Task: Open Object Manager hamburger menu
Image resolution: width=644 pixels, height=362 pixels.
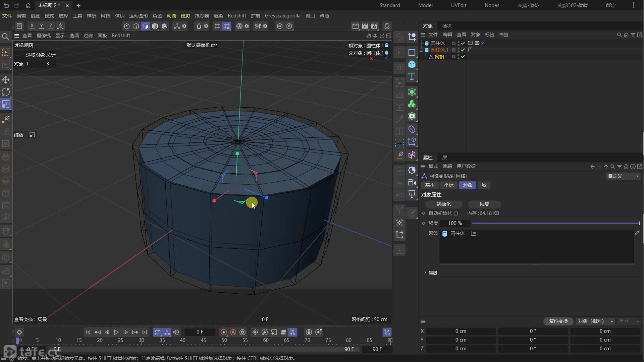Action: coord(423,35)
